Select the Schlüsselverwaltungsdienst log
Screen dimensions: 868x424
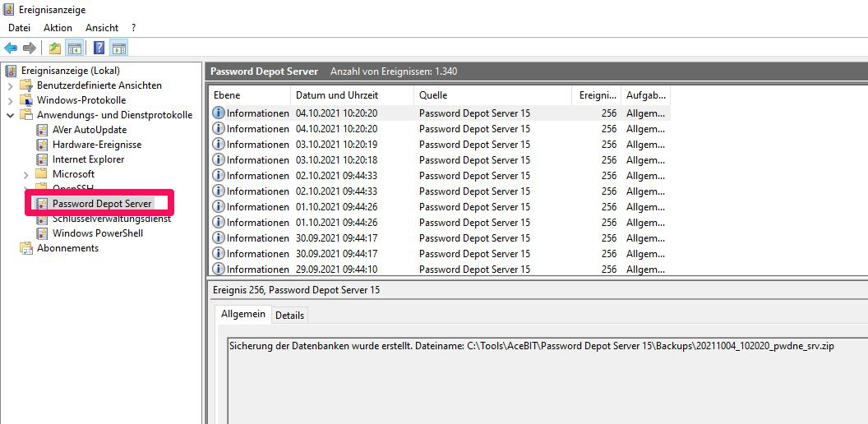111,219
